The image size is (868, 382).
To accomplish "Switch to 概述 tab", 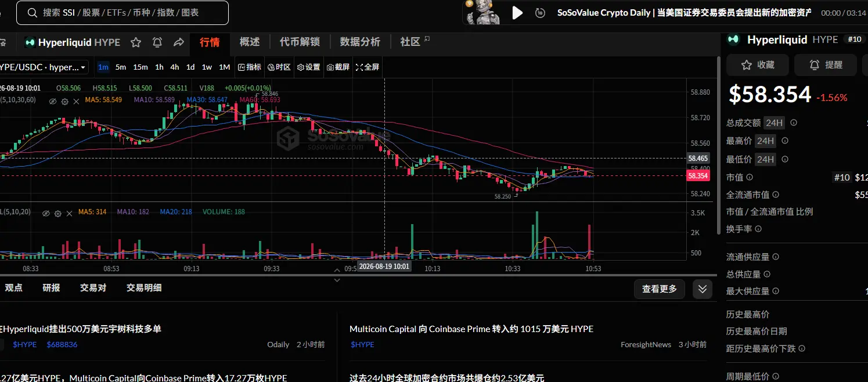I will [x=250, y=42].
